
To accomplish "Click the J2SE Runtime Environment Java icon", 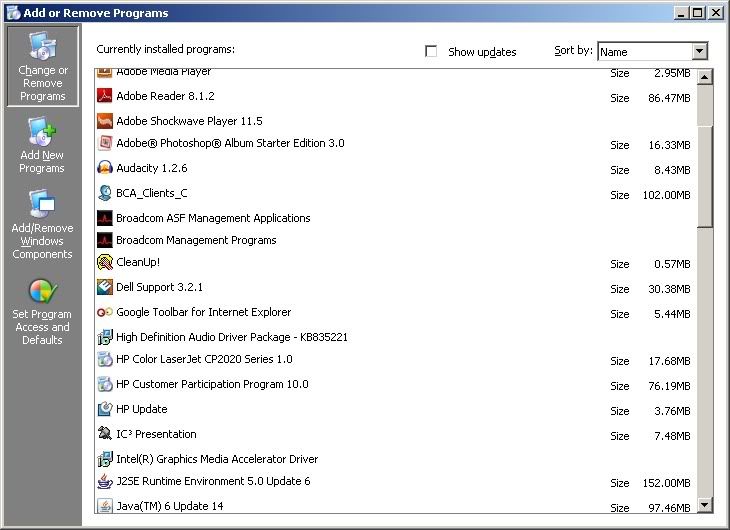I will pyautogui.click(x=105, y=481).
